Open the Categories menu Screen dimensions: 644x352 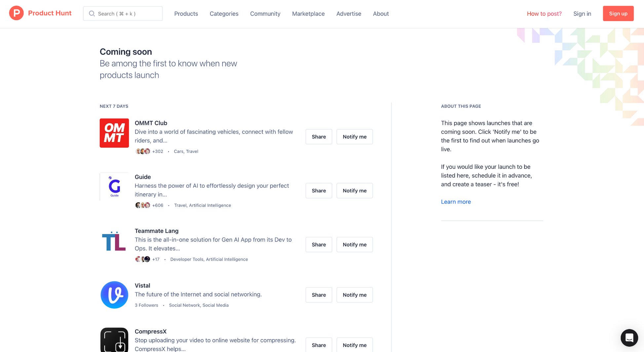pyautogui.click(x=224, y=14)
